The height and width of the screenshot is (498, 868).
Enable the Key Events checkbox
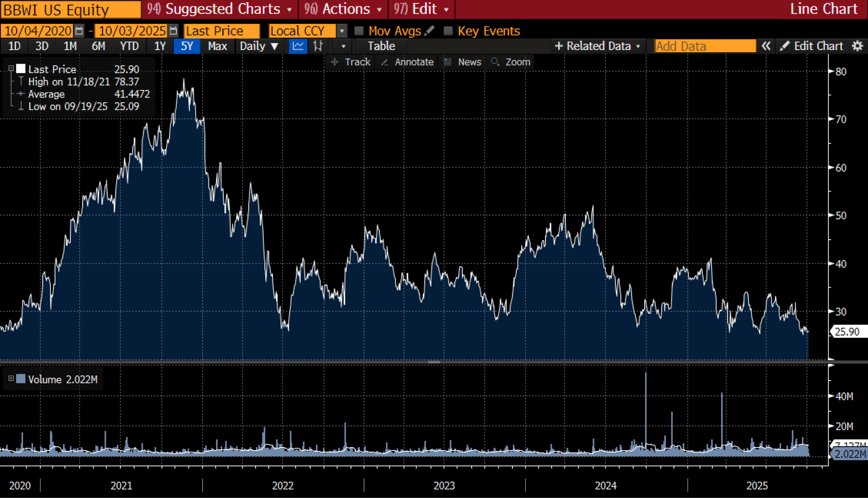[448, 31]
